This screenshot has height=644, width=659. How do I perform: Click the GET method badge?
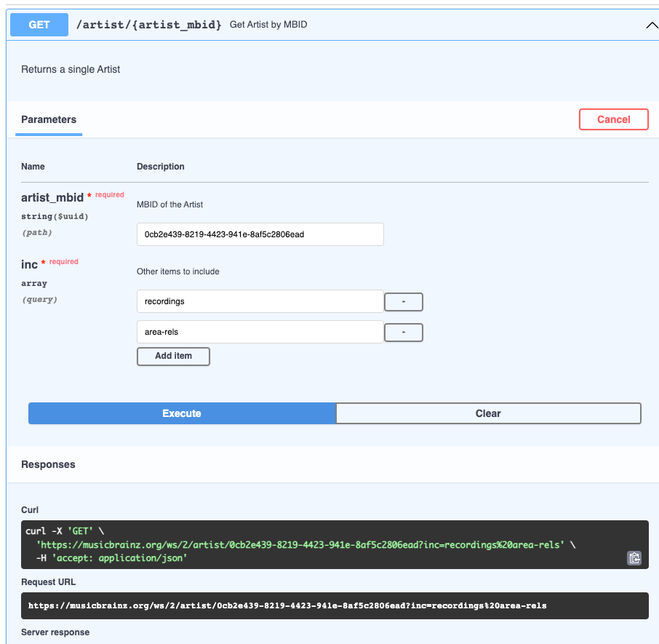39,25
